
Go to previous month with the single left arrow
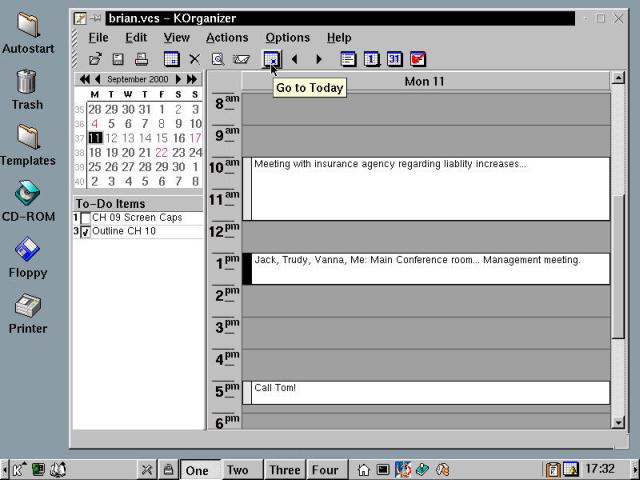tap(98, 79)
